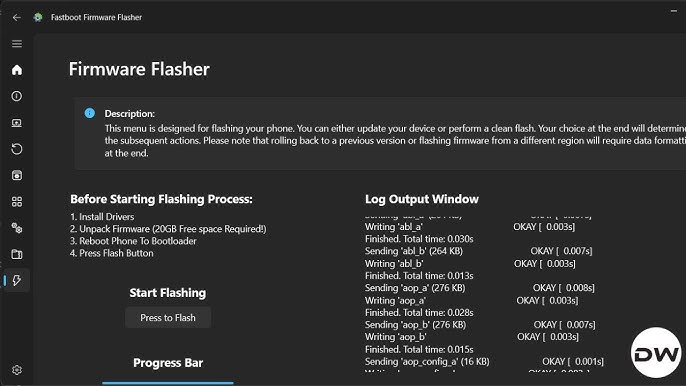Select the "Sending 'aop_a' (276 KB)" log line

point(415,288)
